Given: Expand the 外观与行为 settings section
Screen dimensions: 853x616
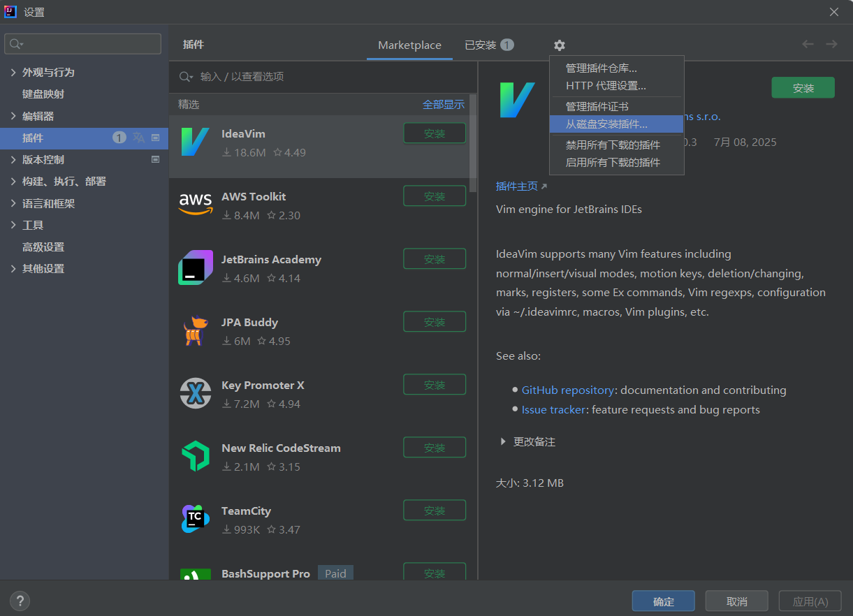Looking at the screenshot, I should click(13, 72).
